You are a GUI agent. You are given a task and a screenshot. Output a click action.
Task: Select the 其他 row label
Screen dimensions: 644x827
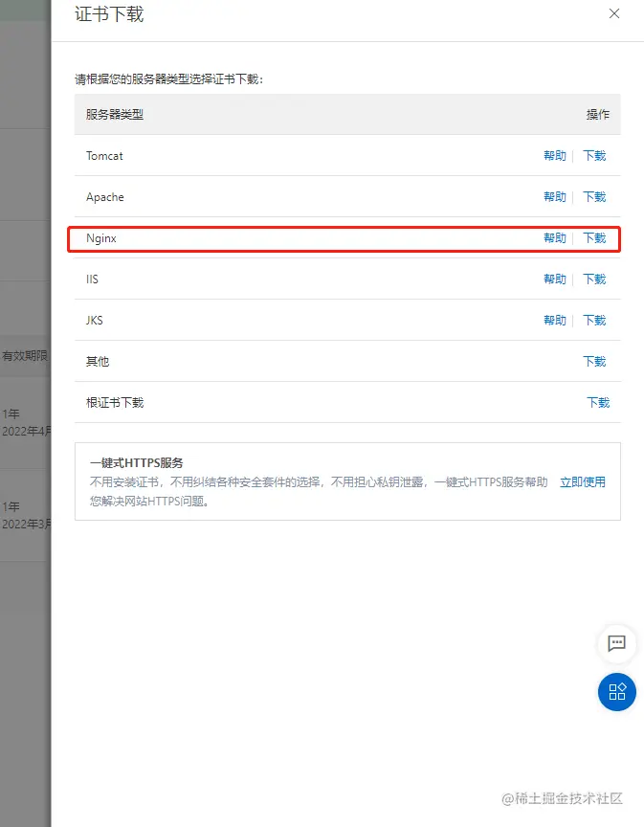click(x=98, y=361)
